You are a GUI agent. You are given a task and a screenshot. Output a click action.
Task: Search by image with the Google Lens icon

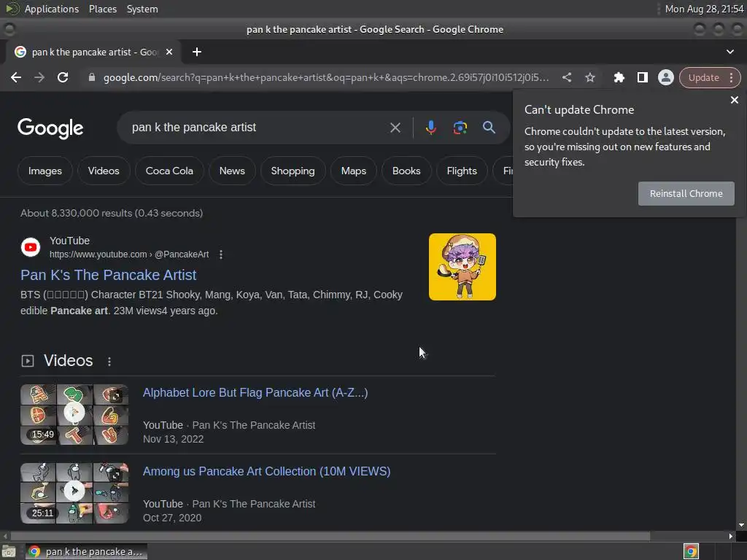tap(460, 128)
